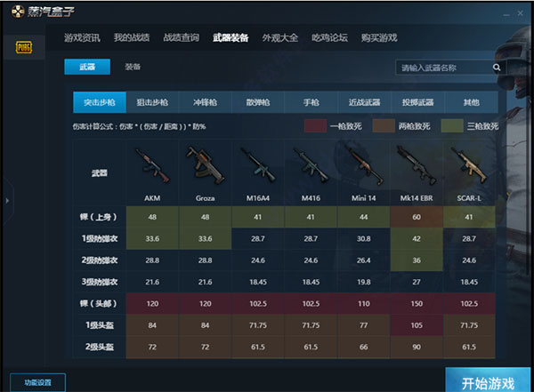Open the 外观大全 menu

point(280,37)
